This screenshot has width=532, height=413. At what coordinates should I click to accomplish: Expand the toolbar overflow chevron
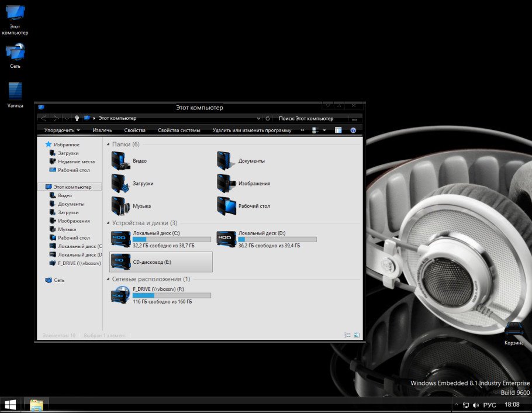[x=302, y=130]
